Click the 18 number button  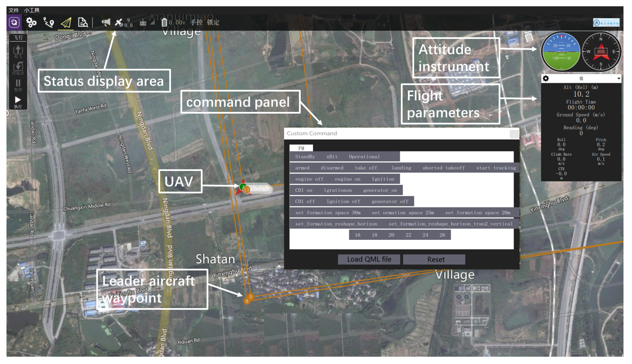374,235
